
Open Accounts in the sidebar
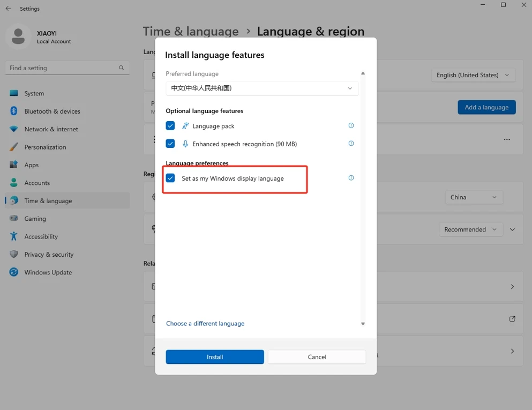(x=67, y=183)
